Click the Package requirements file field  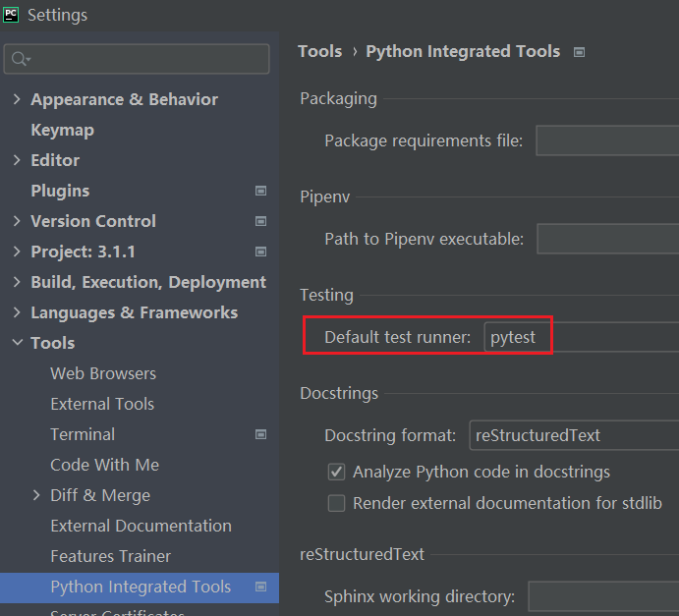(607, 140)
